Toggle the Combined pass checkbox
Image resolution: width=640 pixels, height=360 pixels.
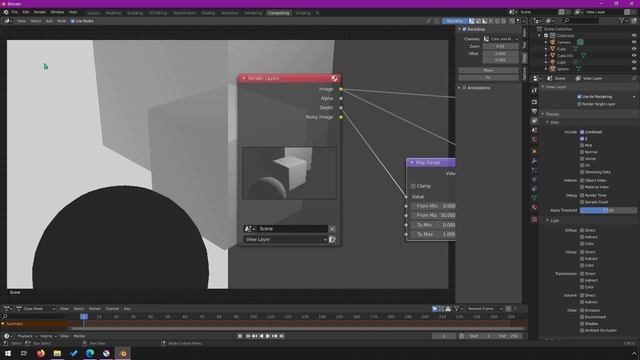coord(582,132)
